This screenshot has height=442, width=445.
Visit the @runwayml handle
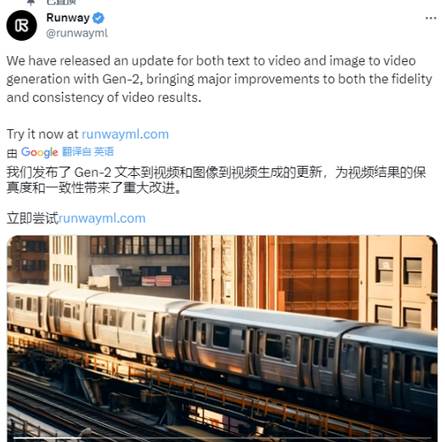pyautogui.click(x=77, y=33)
